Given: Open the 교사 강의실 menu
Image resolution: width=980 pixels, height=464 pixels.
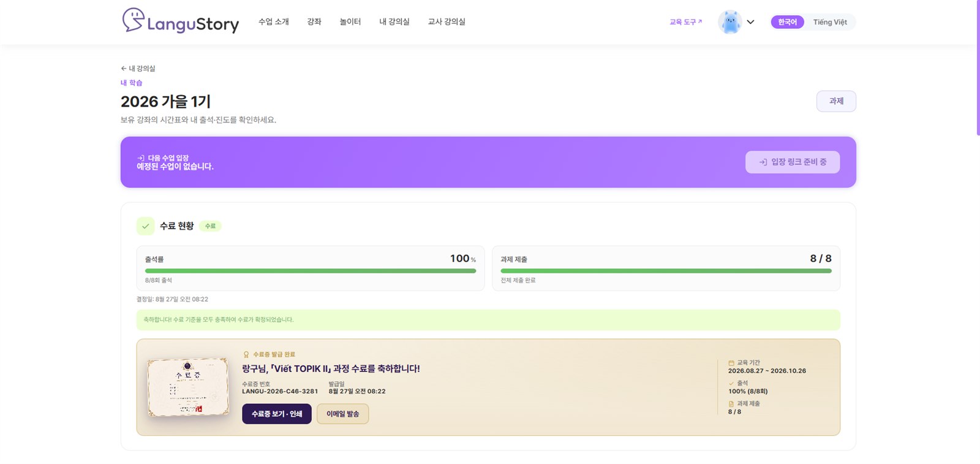Looking at the screenshot, I should pyautogui.click(x=447, y=21).
